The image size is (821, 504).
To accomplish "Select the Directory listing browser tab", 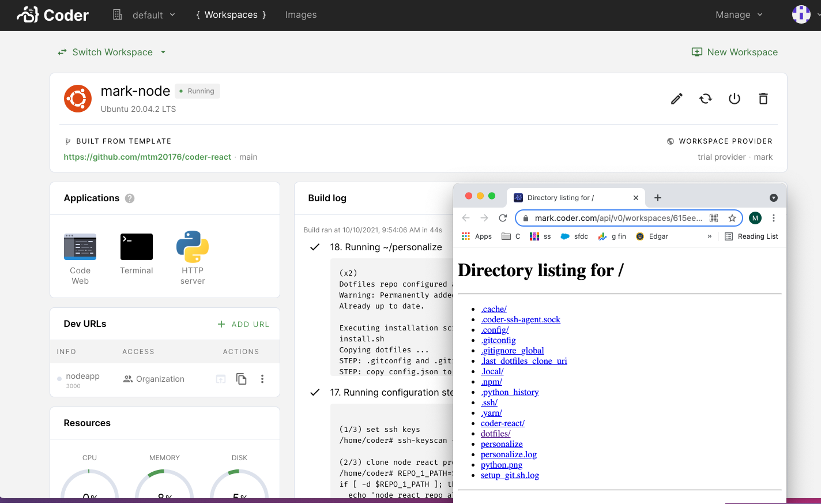I will [575, 197].
